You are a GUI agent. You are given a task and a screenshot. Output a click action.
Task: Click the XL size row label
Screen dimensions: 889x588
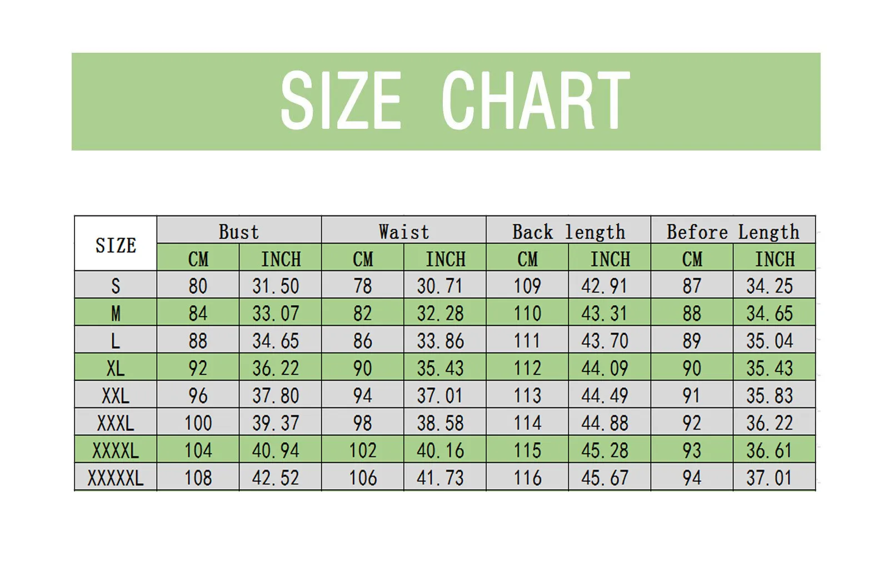tap(116, 368)
